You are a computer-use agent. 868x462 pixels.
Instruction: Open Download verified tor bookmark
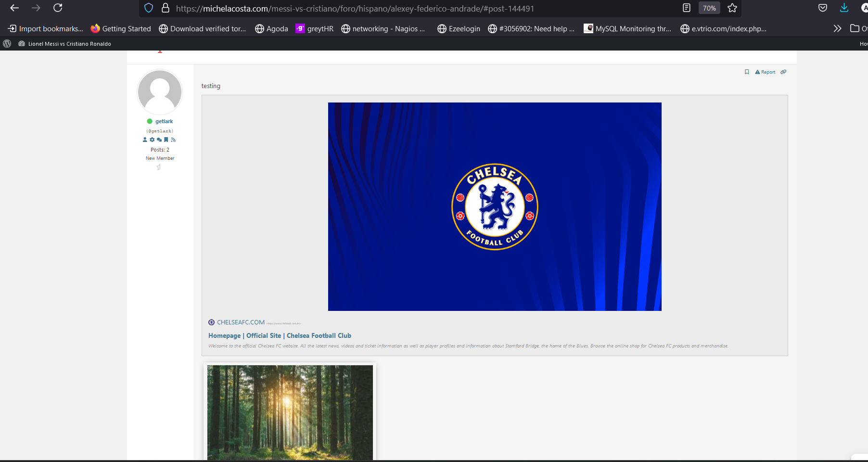point(202,29)
